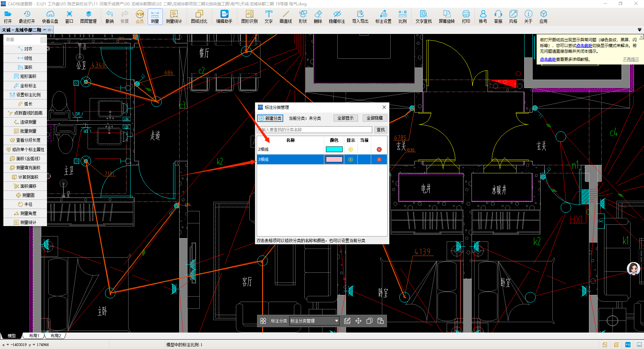The image size is (644, 349).
Task: Select the 测量统计 toolbar icon
Action: click(x=174, y=16)
